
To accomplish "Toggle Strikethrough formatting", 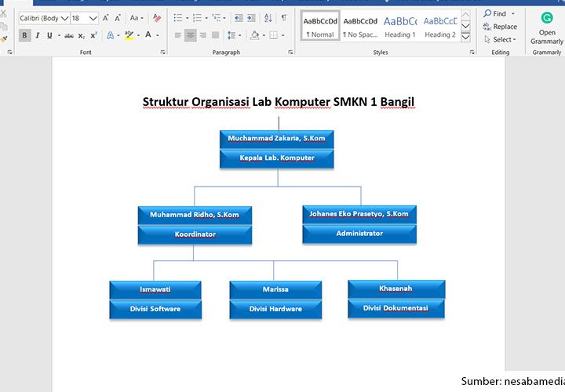I will point(69,35).
